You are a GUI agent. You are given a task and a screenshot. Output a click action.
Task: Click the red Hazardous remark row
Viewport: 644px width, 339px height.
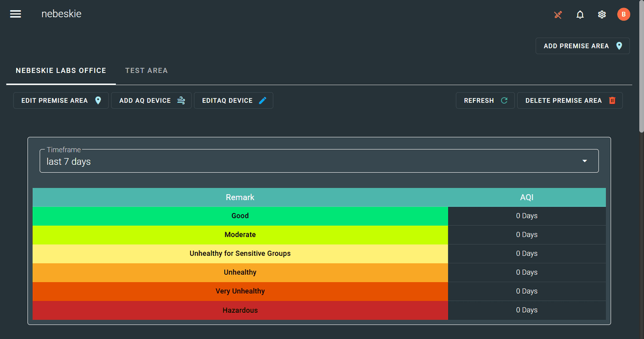click(x=240, y=310)
